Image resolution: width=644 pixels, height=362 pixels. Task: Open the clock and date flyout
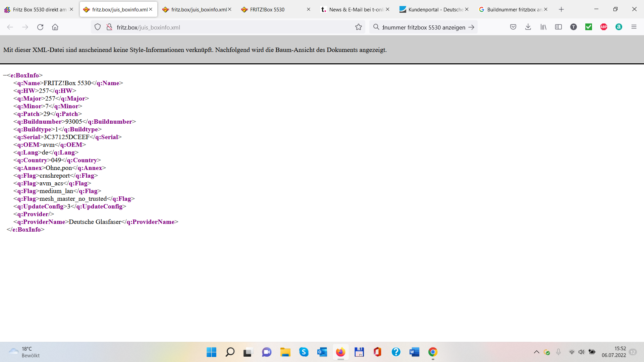pos(613,352)
